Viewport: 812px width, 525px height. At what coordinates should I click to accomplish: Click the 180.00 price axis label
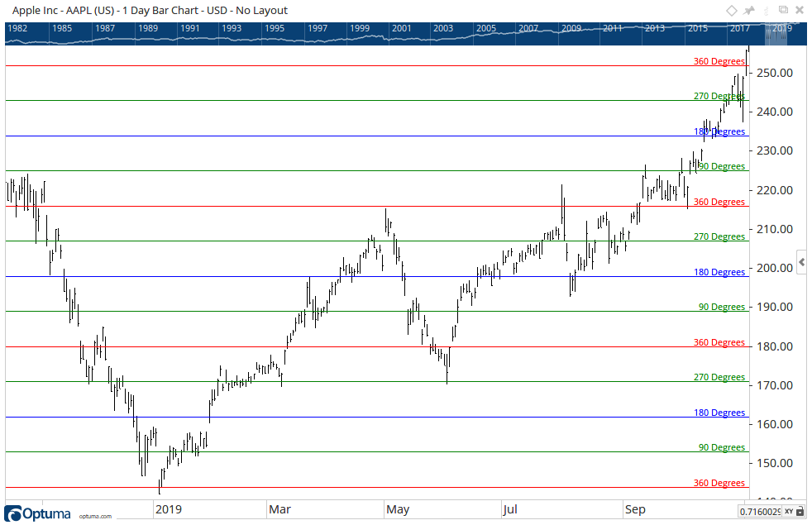(x=775, y=347)
